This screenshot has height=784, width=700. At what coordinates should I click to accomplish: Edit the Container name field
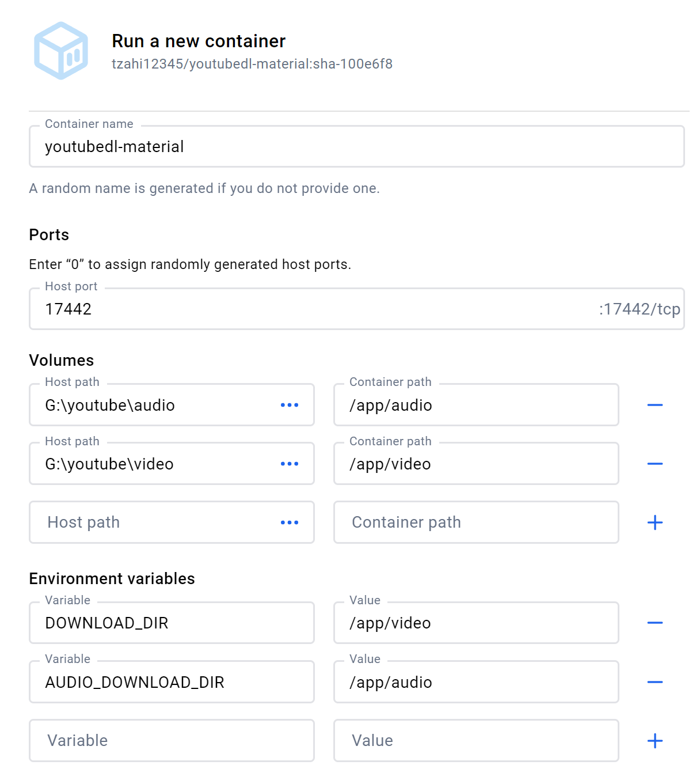356,147
